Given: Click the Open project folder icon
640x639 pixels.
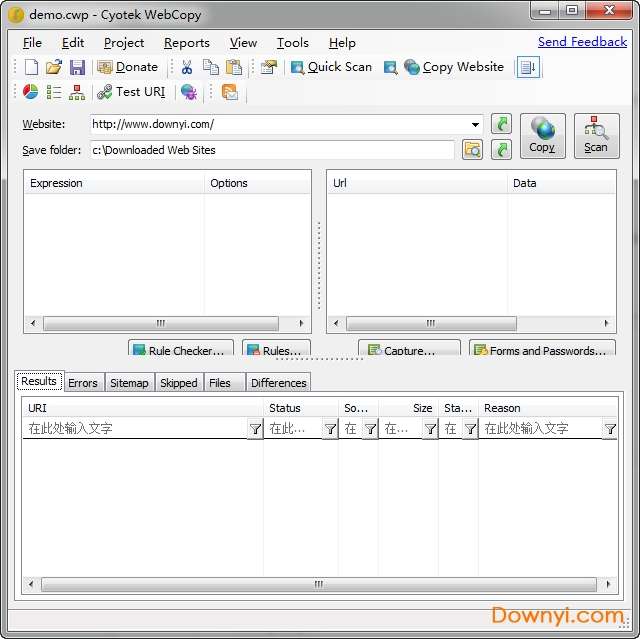Looking at the screenshot, I should click(53, 67).
